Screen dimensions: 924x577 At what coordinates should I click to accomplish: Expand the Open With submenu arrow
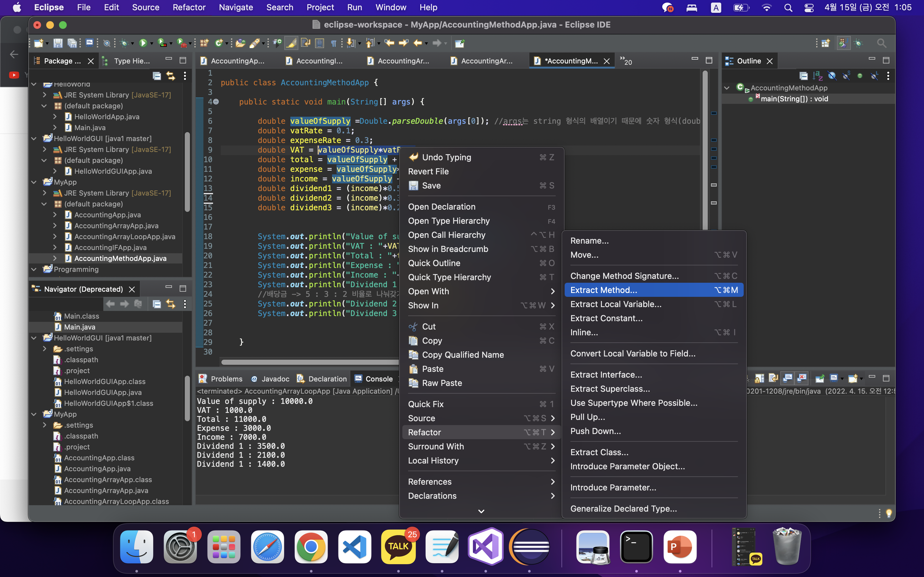pos(552,292)
